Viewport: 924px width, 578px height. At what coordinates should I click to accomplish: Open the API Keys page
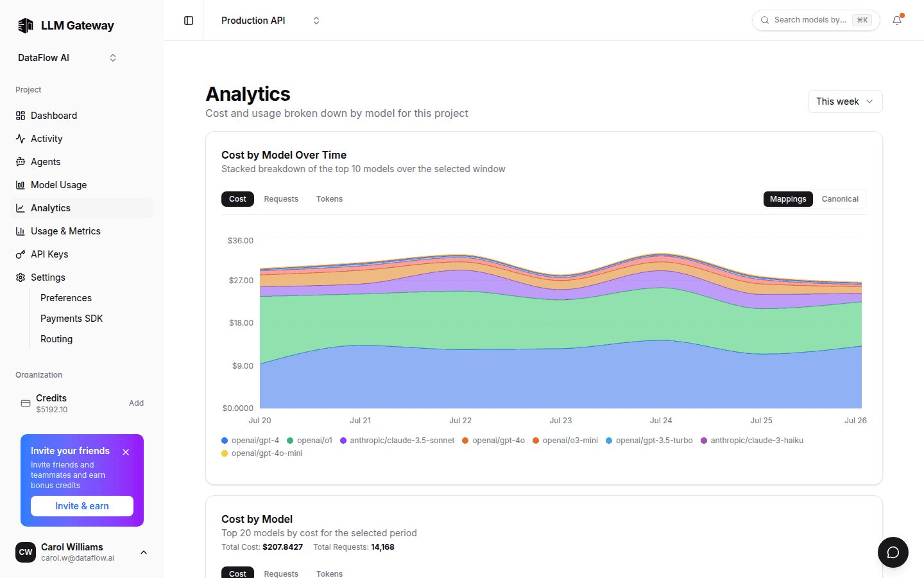[82, 254]
